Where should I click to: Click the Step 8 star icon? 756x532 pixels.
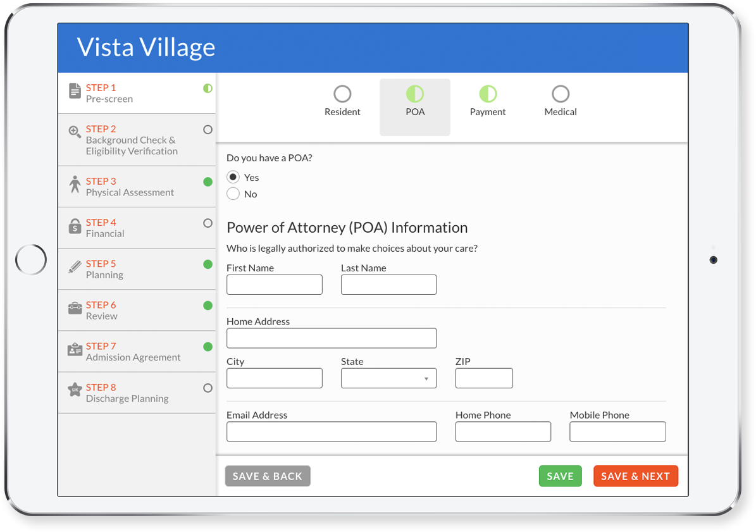pos(75,390)
